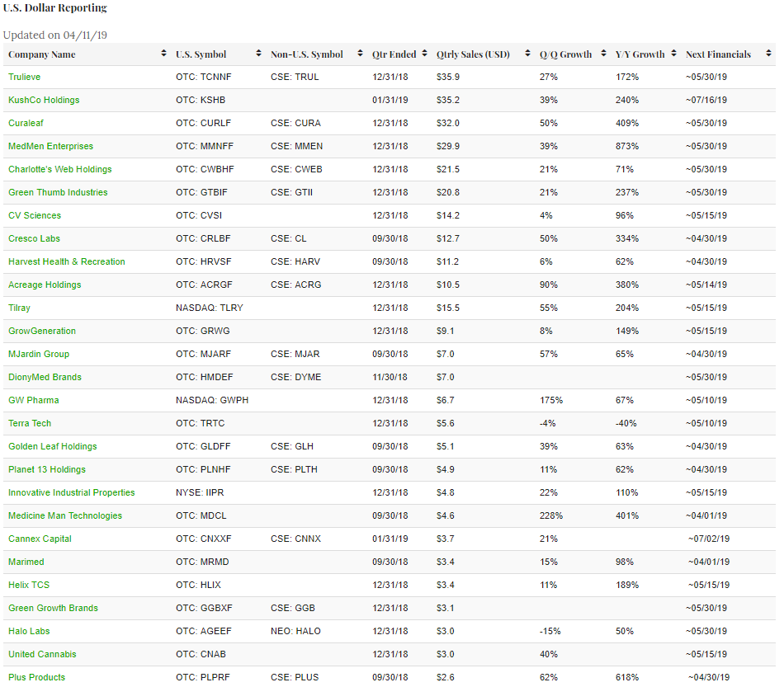Go to the Tilray company link
This screenshot has width=784, height=687.
click(x=19, y=308)
